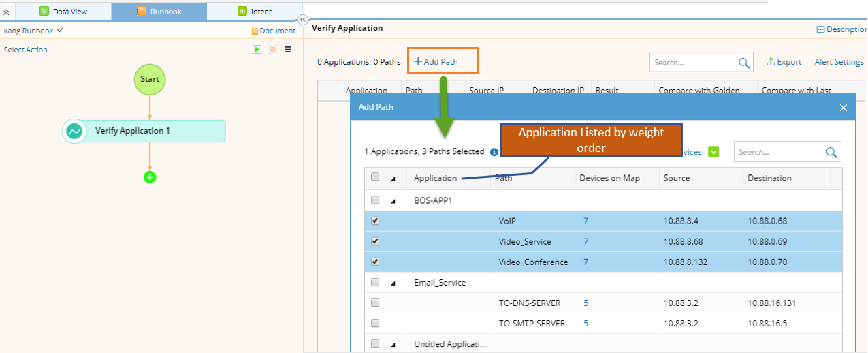Uncheck the VoIP path checkbox
Image resolution: width=868 pixels, height=353 pixels.
375,221
